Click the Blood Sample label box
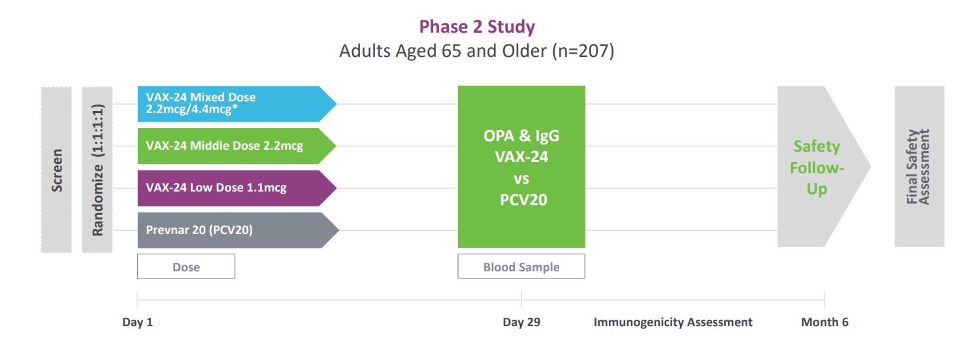This screenshot has height=353, width=980. [x=521, y=267]
